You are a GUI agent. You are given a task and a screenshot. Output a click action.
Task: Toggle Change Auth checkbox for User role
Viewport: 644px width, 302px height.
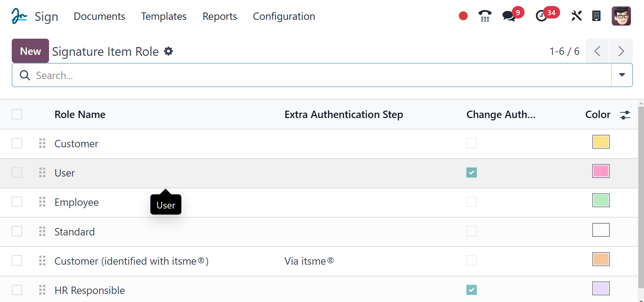click(x=471, y=173)
